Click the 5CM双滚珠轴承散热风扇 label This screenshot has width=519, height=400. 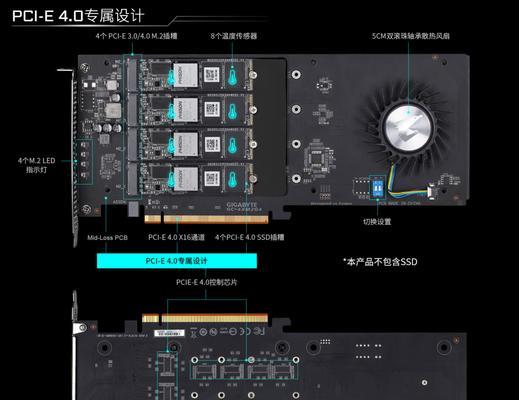(411, 36)
